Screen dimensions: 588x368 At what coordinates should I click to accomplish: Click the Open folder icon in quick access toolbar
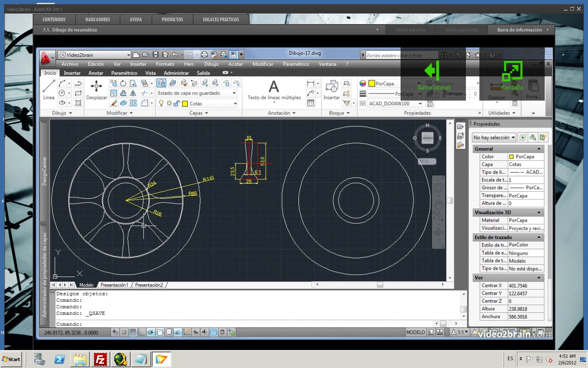[146, 54]
